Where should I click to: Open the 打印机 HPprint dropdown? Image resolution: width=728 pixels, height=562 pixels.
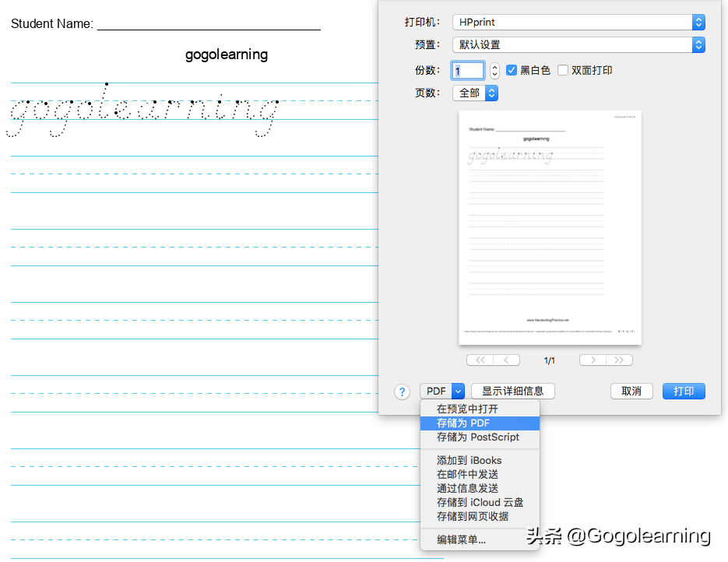579,23
